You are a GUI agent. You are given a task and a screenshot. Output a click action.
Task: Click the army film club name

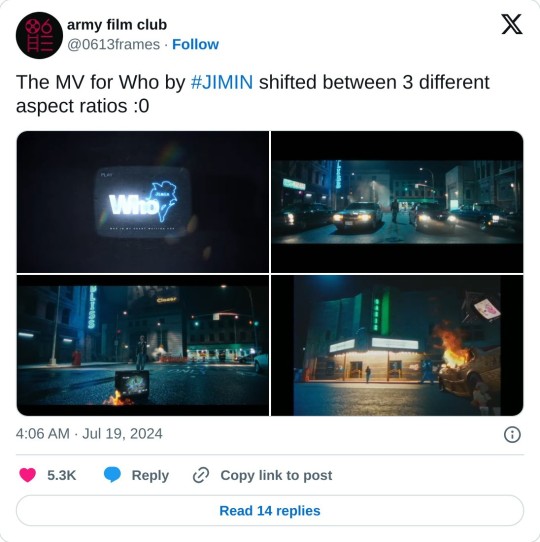point(117,25)
